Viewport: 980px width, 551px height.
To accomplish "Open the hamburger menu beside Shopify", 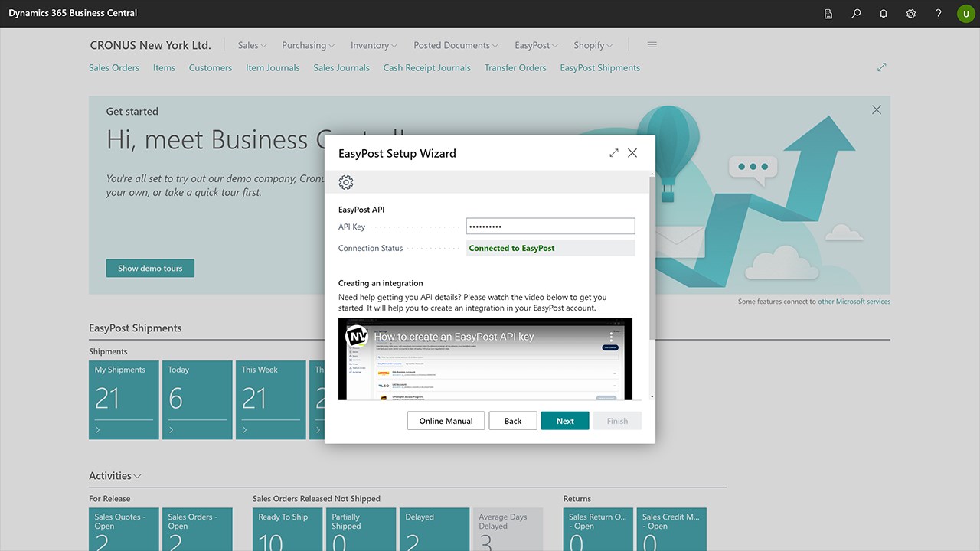I will (652, 45).
